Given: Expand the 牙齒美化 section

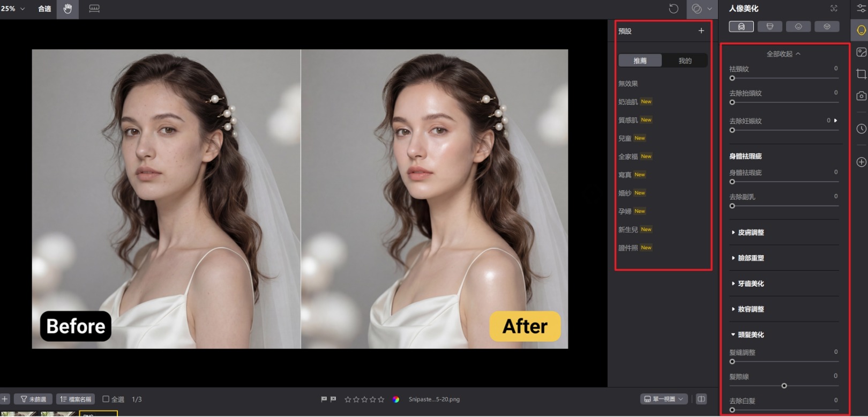Looking at the screenshot, I should [x=748, y=284].
